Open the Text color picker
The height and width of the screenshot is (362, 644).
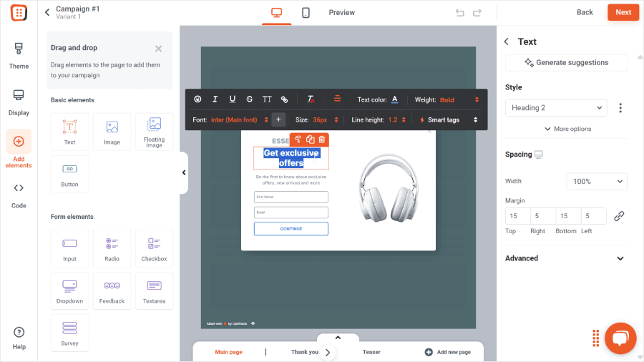click(395, 99)
